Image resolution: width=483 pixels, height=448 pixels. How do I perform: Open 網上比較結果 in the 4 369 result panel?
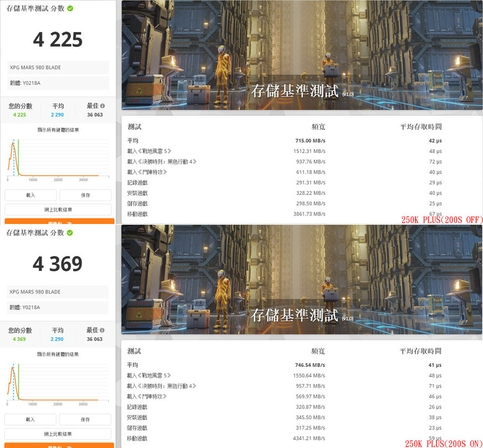58,434
